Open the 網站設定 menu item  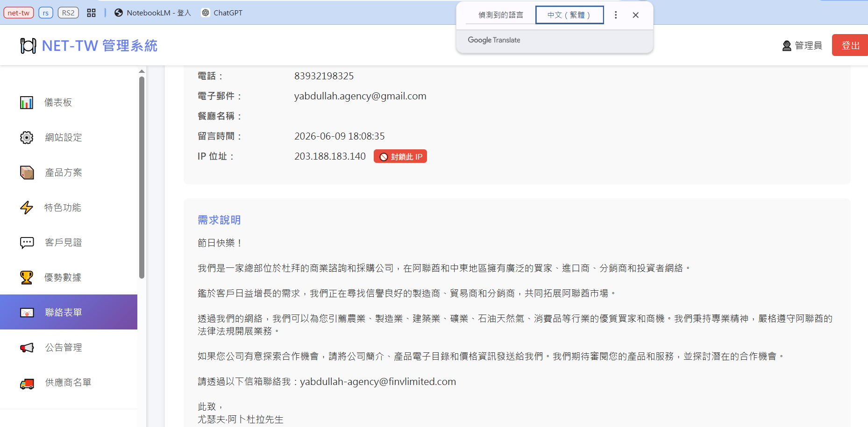[69, 137]
